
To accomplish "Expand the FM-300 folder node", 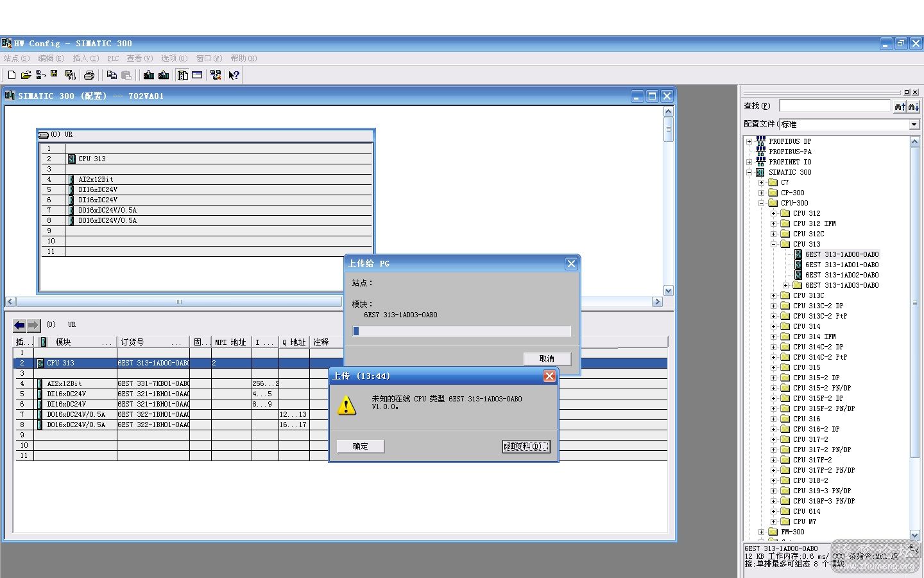I will [761, 532].
